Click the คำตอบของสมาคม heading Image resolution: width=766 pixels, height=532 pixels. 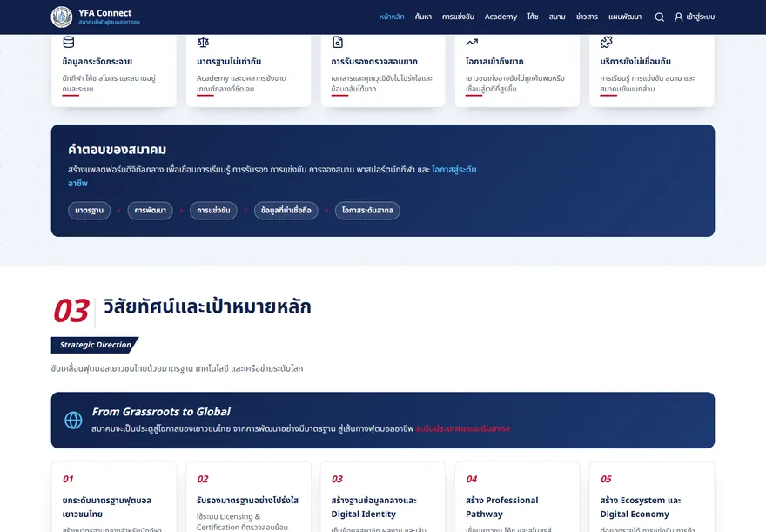118,150
